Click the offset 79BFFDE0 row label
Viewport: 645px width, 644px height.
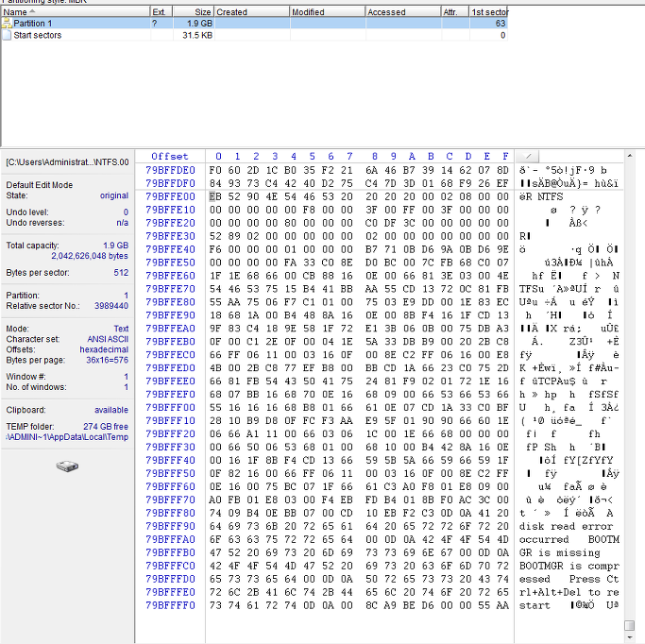click(170, 170)
